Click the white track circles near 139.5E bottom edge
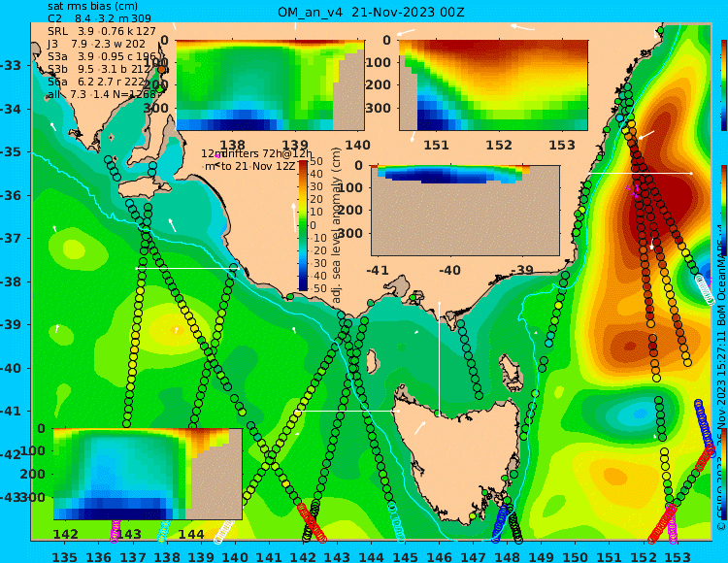728x563 pixels. 224,531
